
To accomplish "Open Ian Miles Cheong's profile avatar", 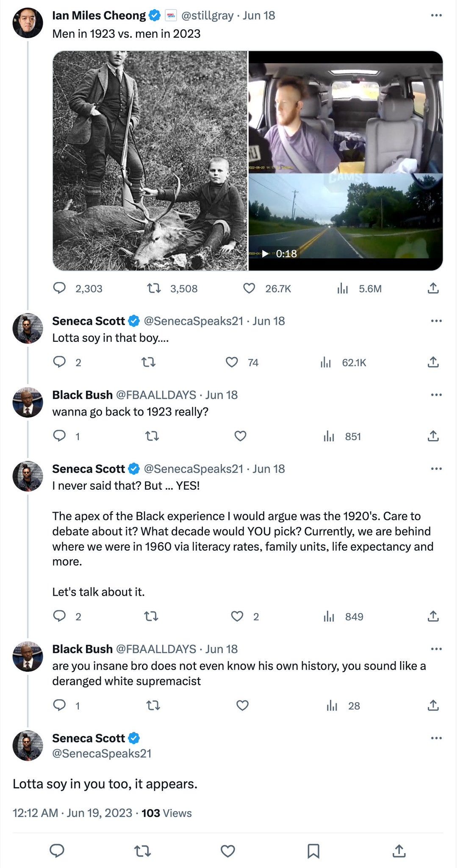I will click(28, 22).
